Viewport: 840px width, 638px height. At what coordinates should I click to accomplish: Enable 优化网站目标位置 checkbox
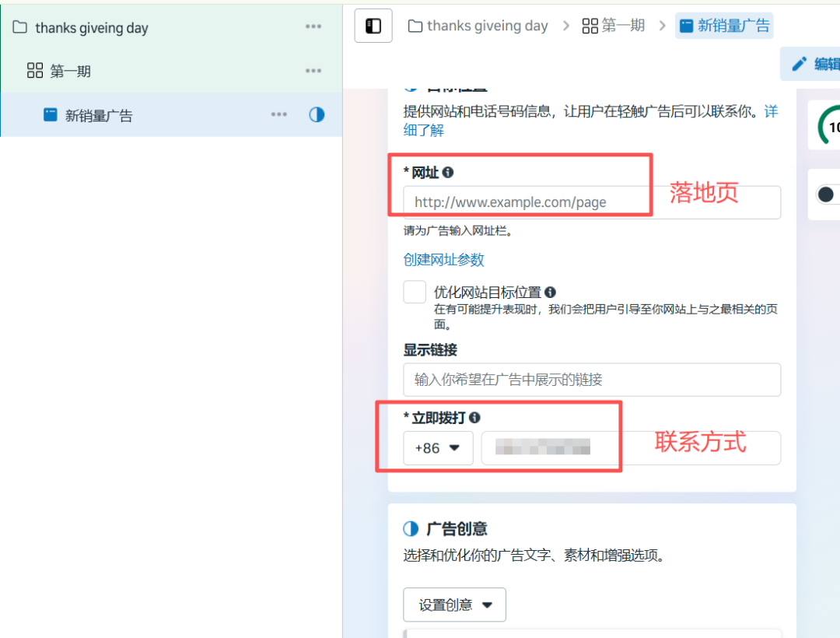[415, 292]
